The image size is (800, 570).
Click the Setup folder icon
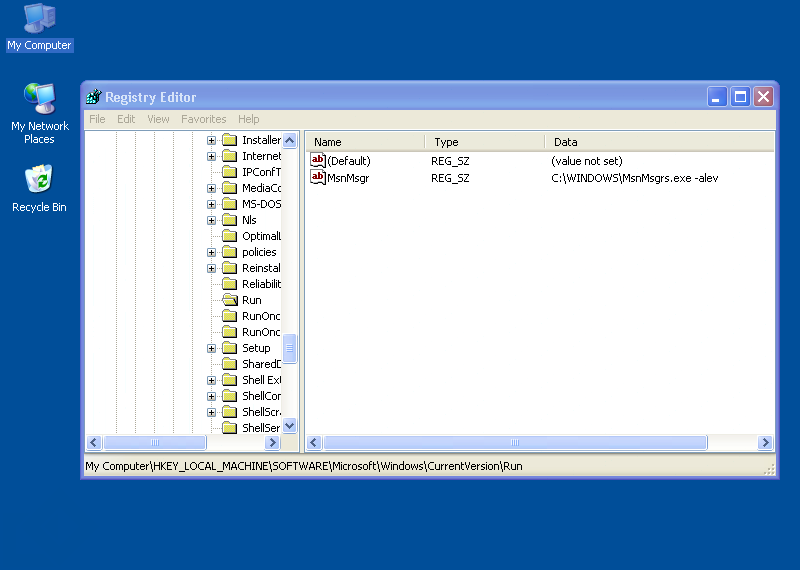point(230,348)
